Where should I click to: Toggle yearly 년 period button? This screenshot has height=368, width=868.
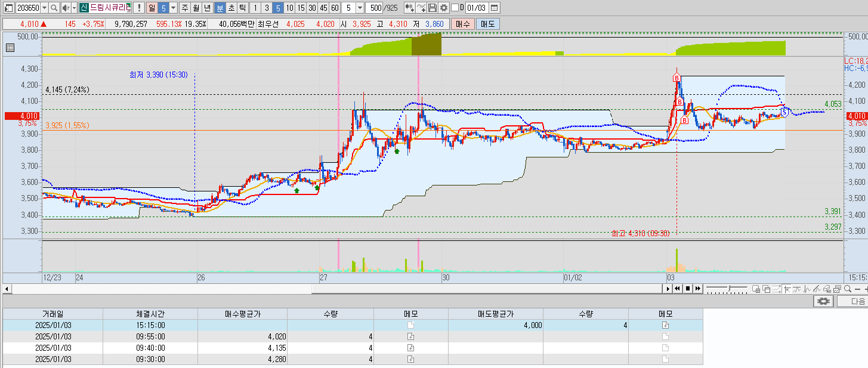pyautogui.click(x=207, y=8)
